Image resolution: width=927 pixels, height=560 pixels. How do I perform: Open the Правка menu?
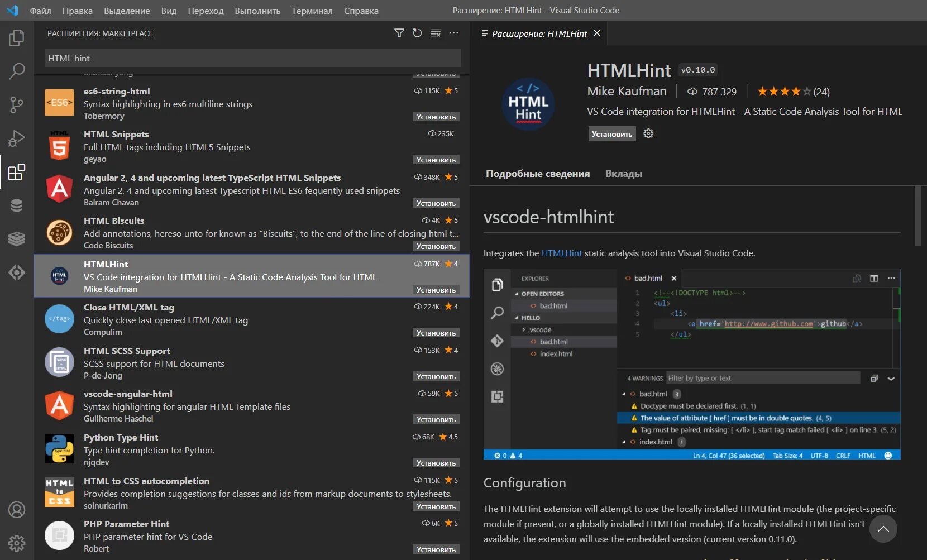pos(78,11)
